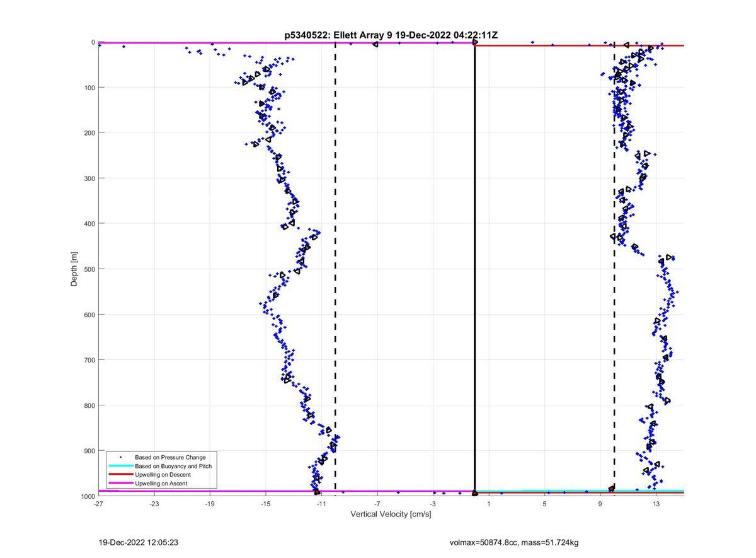Click the dashed vertical line near -10 cm/s
The width and height of the screenshot is (756, 558).
tap(335, 269)
